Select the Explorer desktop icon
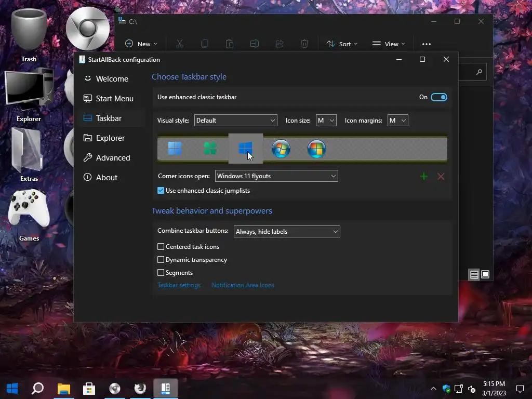Image resolution: width=532 pixels, height=399 pixels. (x=29, y=95)
